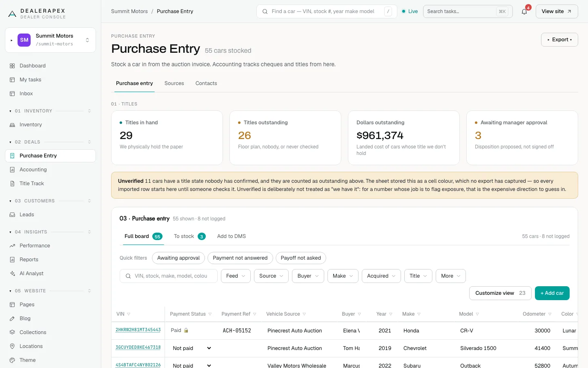Open Leads in the sidebar
Screen dimensions: 588x368
[50, 215]
